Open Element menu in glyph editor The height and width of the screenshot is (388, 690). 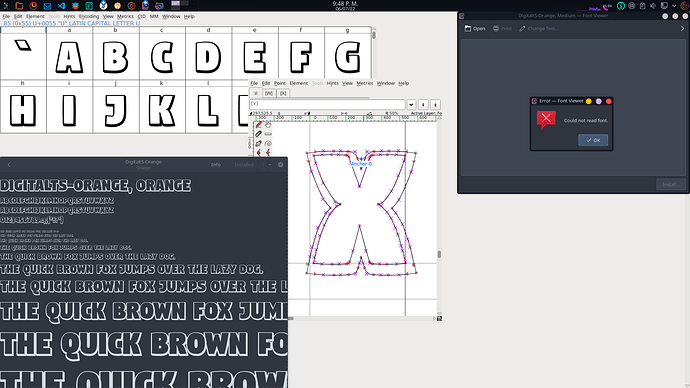(x=299, y=83)
